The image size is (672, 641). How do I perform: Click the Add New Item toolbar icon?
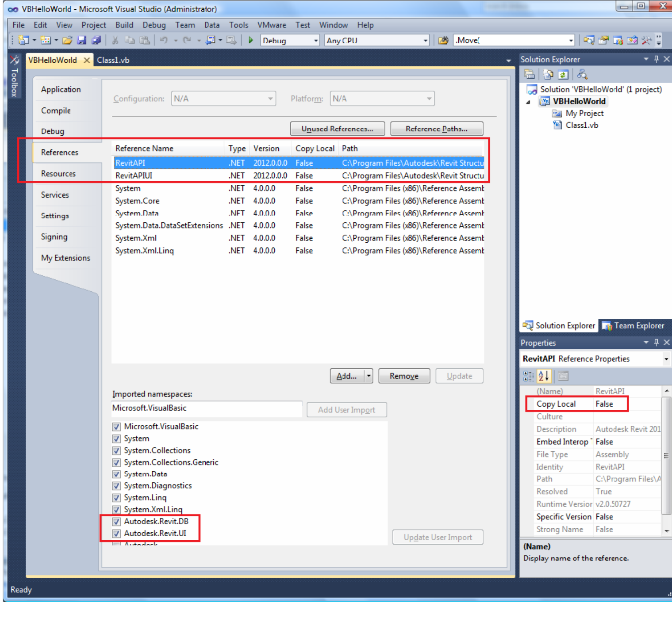click(46, 40)
